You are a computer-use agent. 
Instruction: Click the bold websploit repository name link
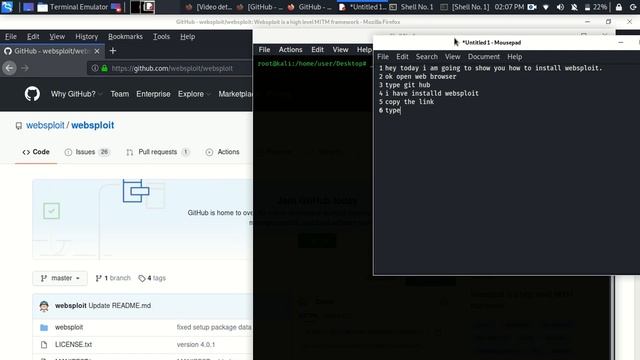coord(93,125)
